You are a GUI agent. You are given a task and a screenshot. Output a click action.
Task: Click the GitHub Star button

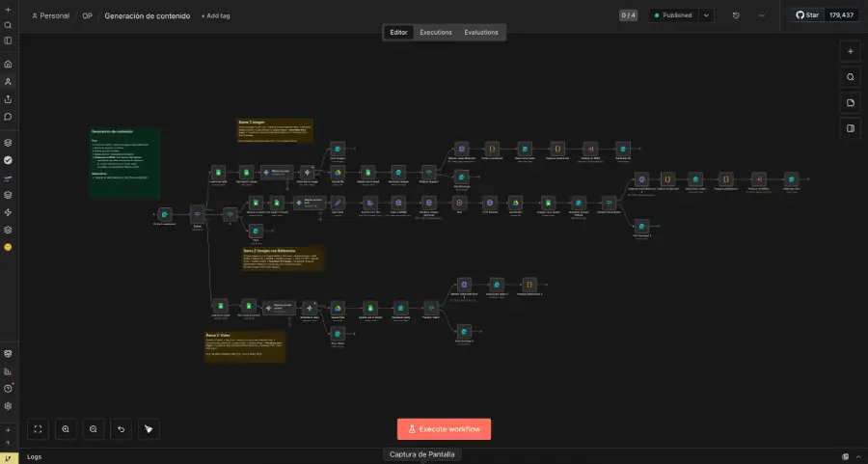click(x=807, y=15)
